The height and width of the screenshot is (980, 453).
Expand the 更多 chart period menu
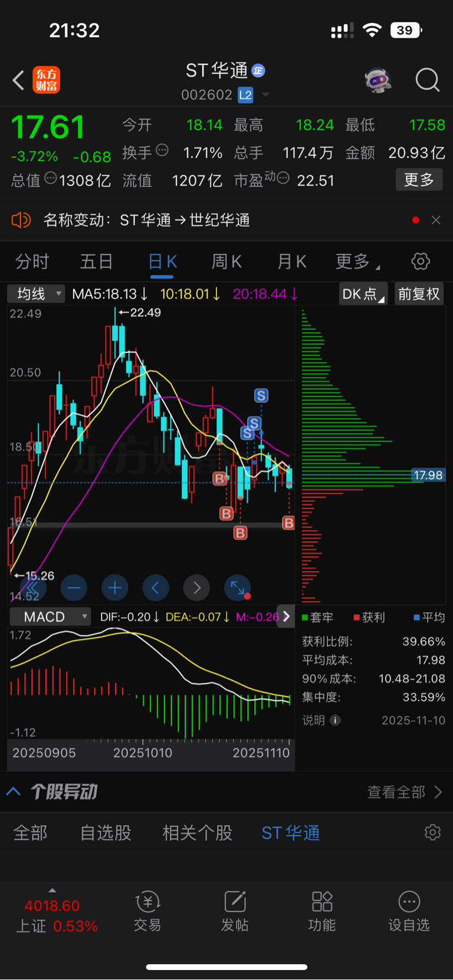357,262
